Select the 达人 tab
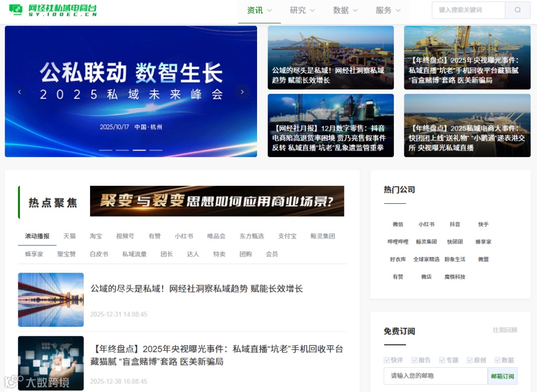537x392 pixels. point(193,254)
